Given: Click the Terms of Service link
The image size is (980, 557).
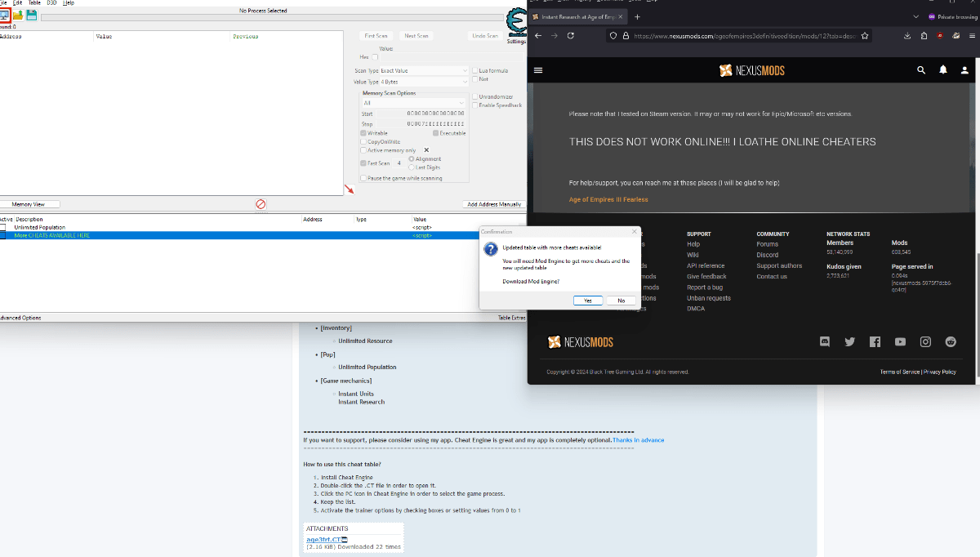Looking at the screenshot, I should [899, 372].
